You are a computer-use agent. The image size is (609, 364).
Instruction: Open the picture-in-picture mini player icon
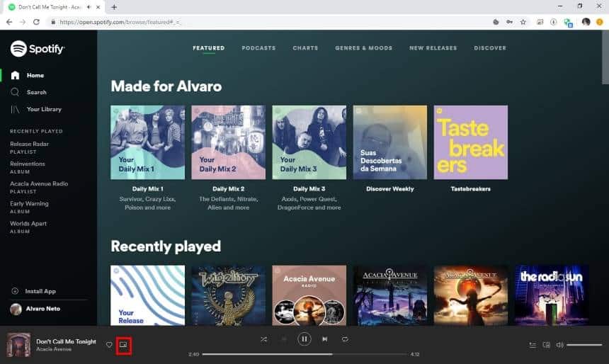[x=123, y=345]
